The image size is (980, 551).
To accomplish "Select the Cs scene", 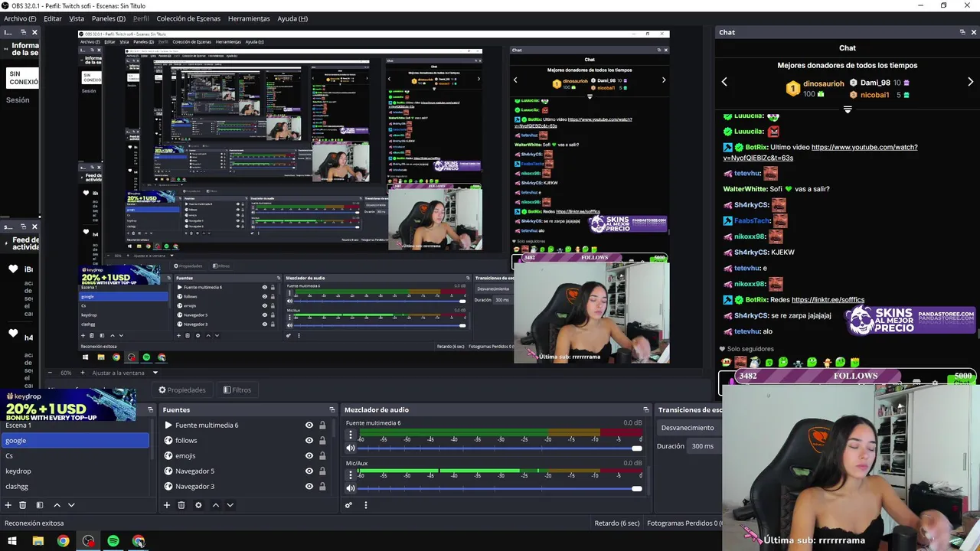I will pos(75,455).
